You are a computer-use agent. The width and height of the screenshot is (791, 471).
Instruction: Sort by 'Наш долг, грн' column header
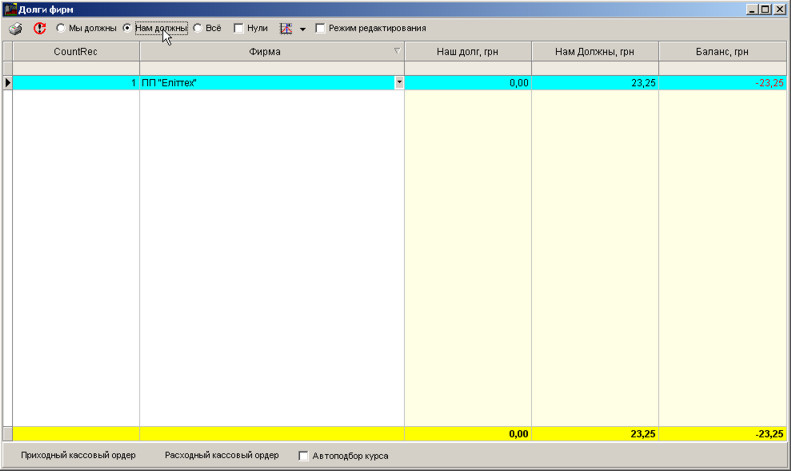(x=467, y=52)
